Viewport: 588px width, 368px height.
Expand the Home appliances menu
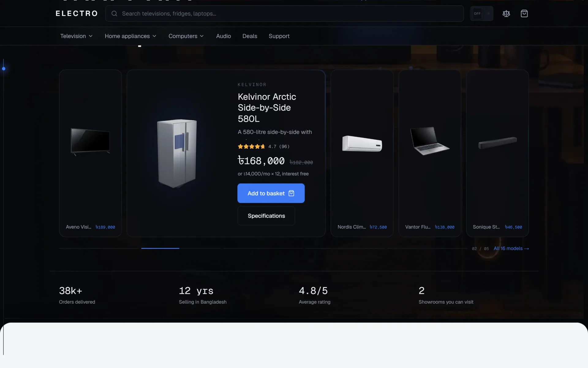(130, 36)
